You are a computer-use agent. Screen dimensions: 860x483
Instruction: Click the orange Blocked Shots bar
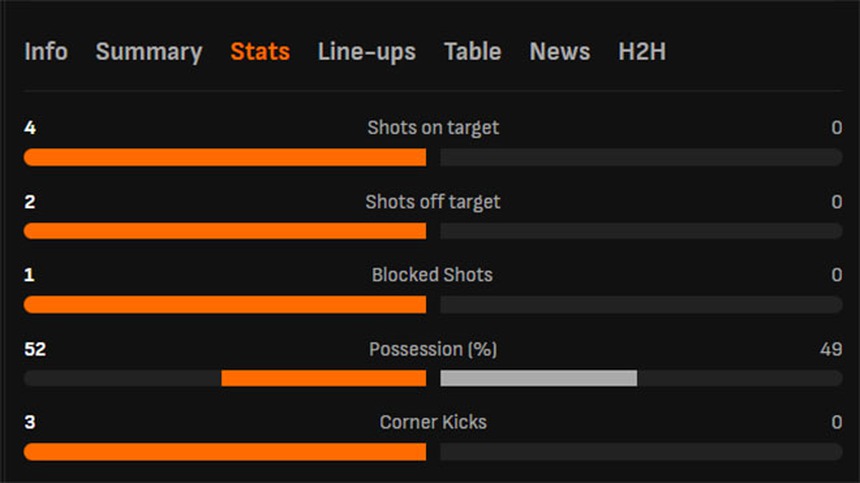[x=225, y=304]
